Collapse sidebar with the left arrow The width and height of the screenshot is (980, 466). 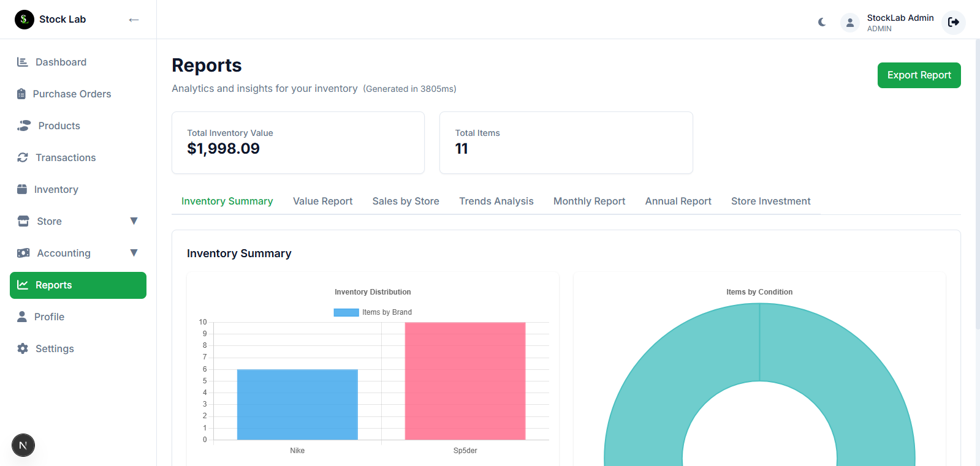(x=134, y=20)
